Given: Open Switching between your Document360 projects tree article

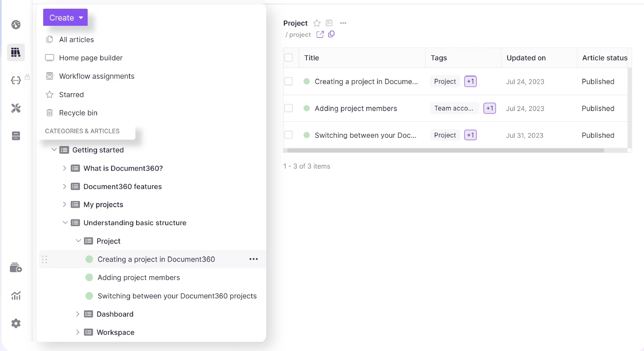Looking at the screenshot, I should click(177, 296).
